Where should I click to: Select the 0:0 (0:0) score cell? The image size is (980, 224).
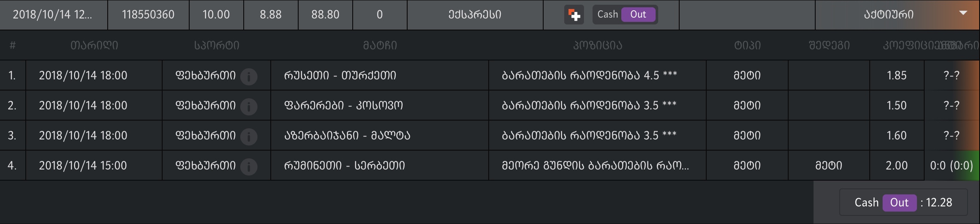pyautogui.click(x=951, y=166)
